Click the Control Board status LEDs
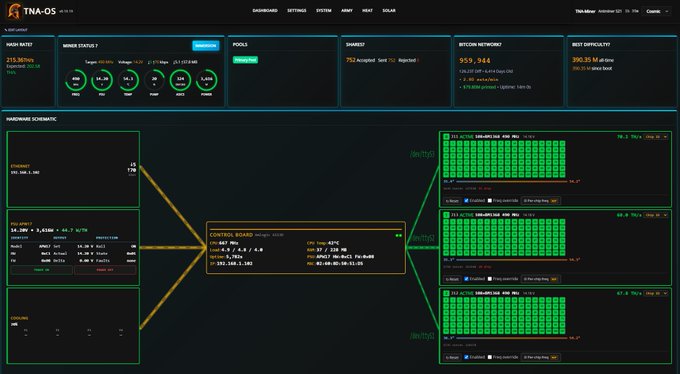This screenshot has width=680, height=374. [x=398, y=236]
